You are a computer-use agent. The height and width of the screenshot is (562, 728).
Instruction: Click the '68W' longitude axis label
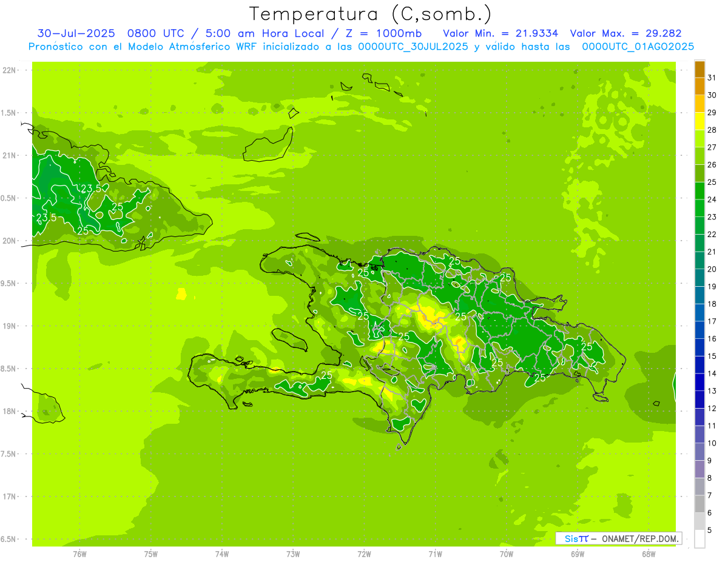(x=648, y=554)
